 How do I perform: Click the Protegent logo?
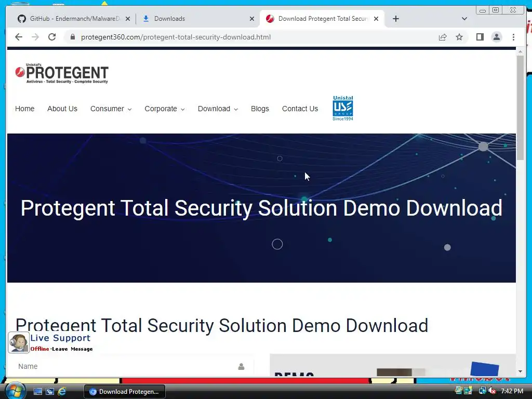coord(62,73)
